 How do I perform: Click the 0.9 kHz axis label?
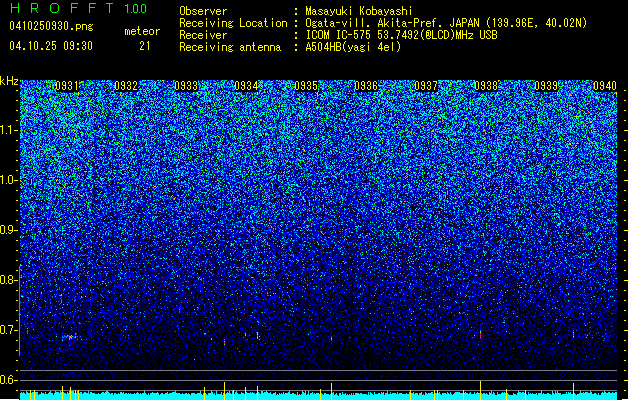[8, 230]
